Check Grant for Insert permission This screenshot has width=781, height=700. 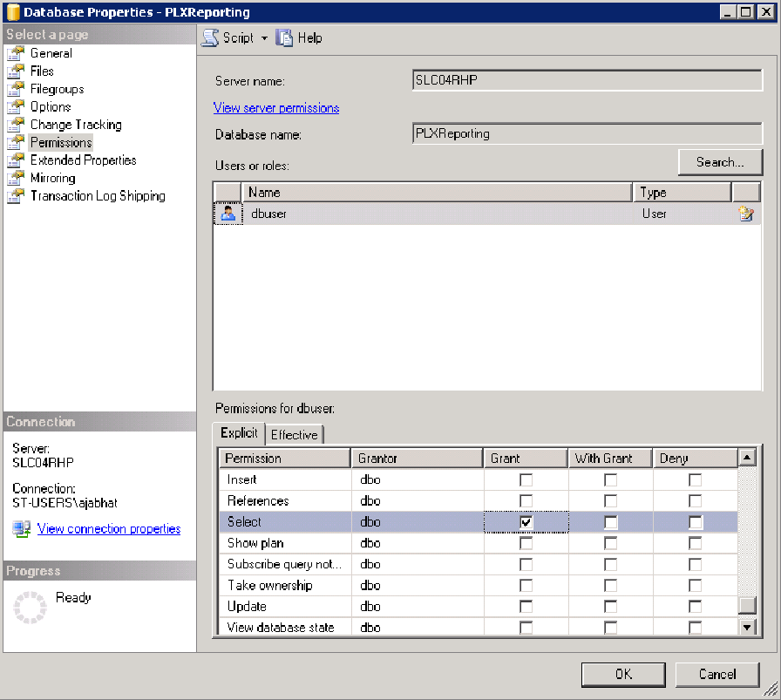(x=526, y=479)
